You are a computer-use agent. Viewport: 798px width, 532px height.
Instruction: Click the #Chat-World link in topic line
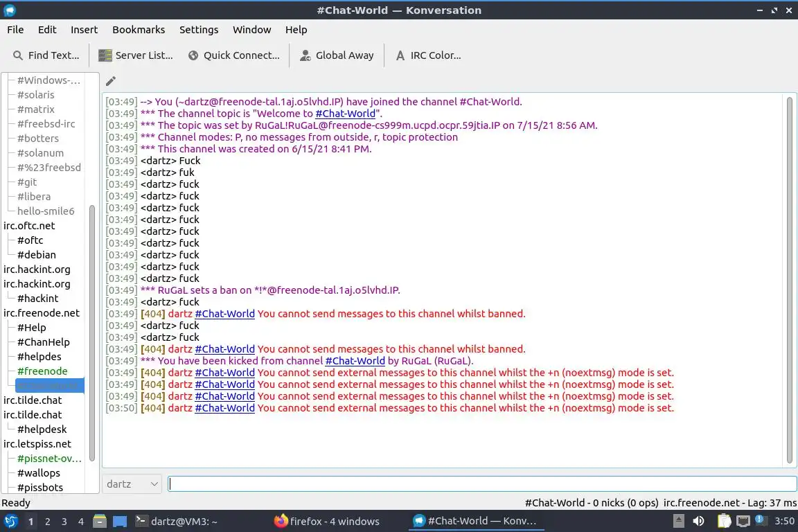click(x=345, y=114)
